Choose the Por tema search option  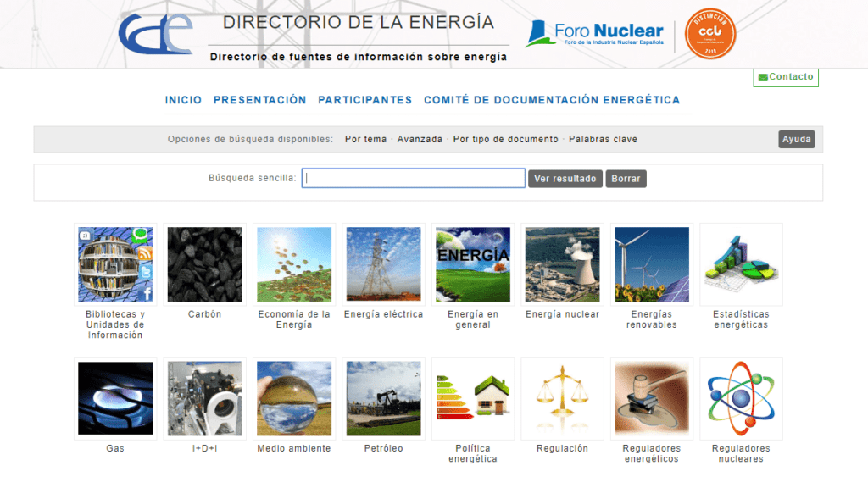[366, 140]
